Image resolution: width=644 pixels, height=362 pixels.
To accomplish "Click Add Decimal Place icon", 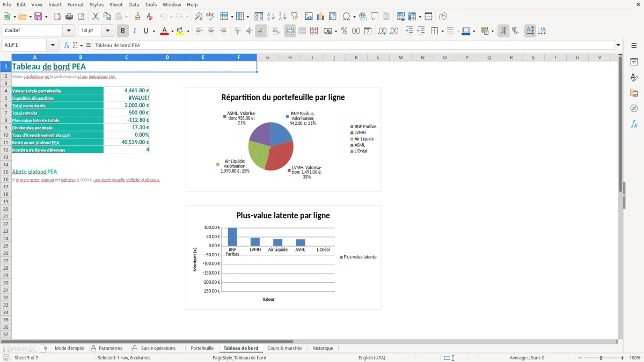I will (x=382, y=31).
